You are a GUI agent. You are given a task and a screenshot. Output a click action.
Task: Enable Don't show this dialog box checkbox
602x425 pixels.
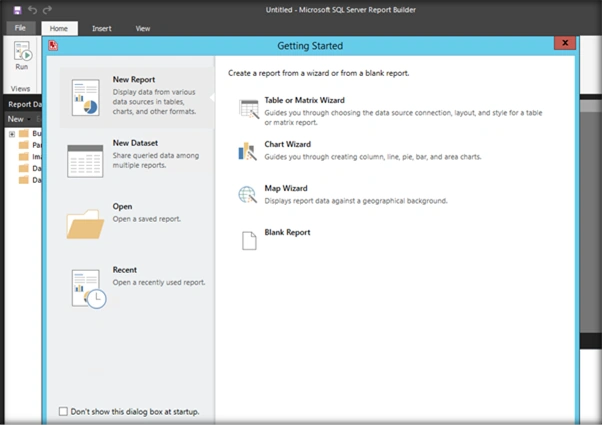click(63, 411)
